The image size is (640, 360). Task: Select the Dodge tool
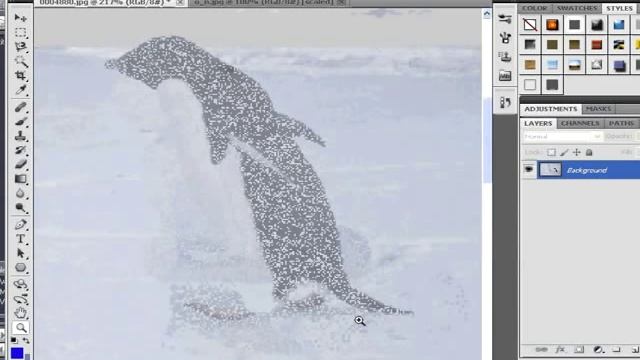point(20,208)
